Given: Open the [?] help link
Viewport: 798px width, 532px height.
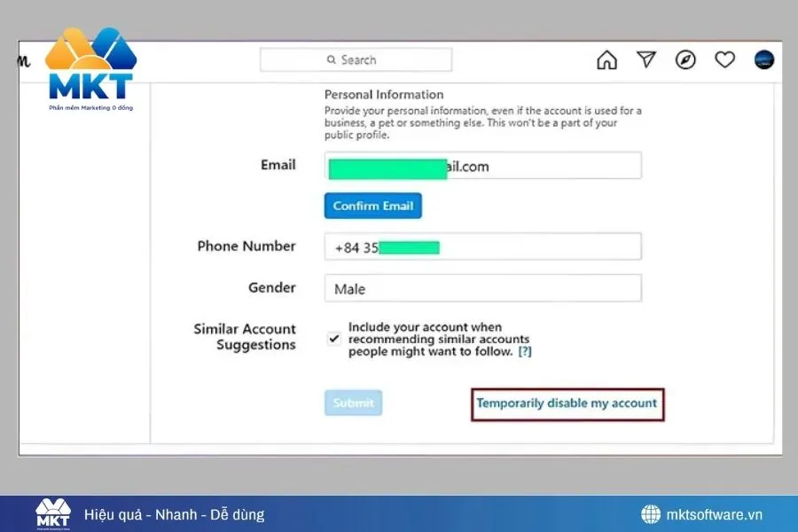Looking at the screenshot, I should (x=525, y=351).
